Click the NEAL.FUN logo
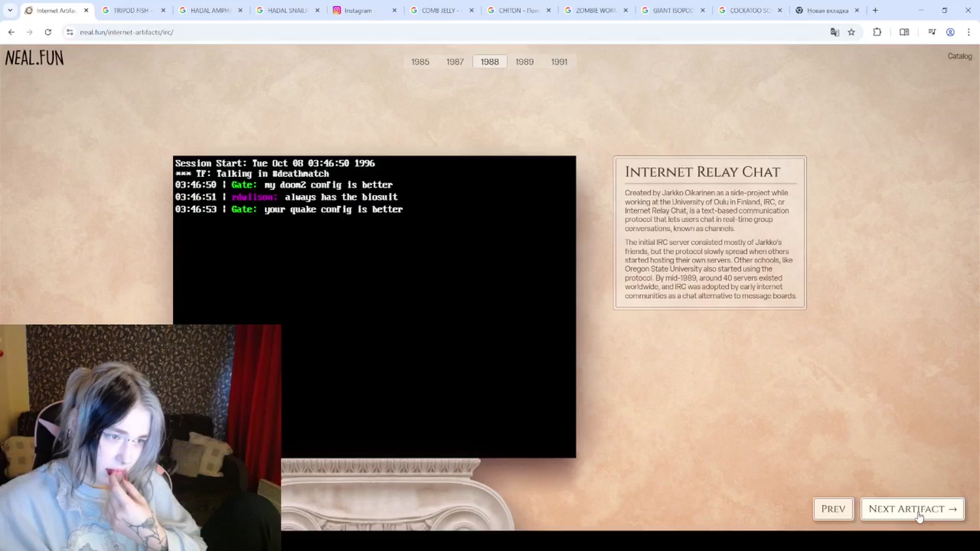The height and width of the screenshot is (551, 980). tap(34, 58)
